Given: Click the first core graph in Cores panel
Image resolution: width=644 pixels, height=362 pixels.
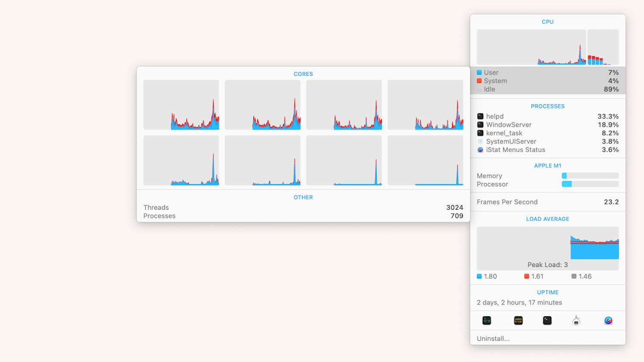Looking at the screenshot, I should [x=181, y=105].
